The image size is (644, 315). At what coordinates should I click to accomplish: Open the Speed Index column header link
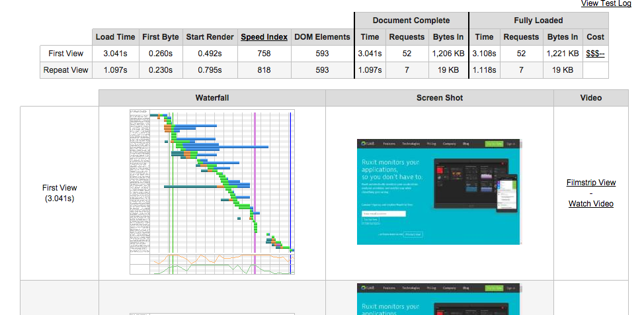[x=264, y=37]
